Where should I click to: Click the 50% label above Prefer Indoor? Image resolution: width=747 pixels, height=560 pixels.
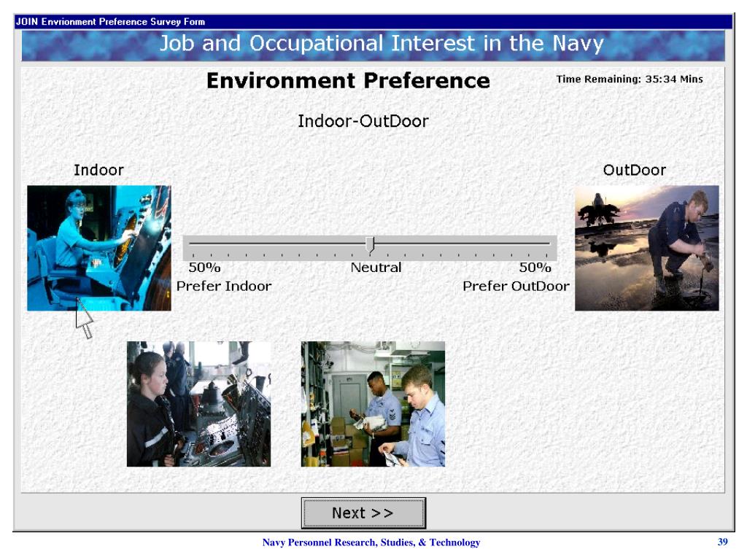click(204, 268)
